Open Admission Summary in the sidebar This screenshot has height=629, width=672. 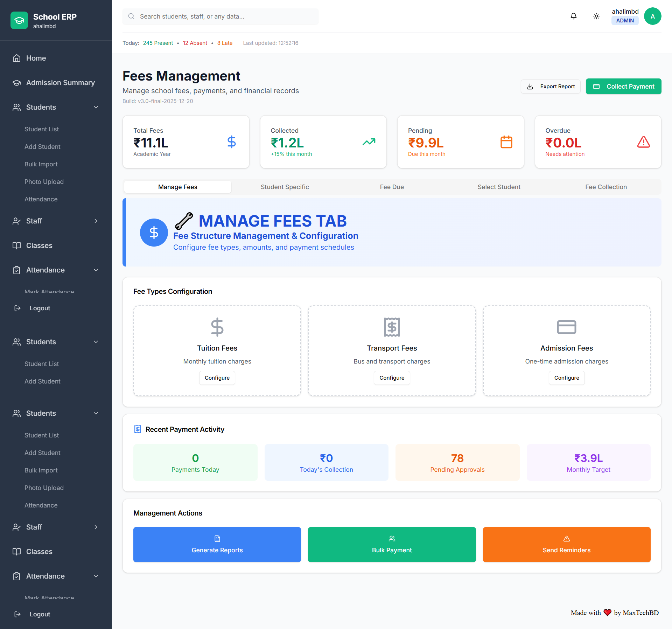56,83
